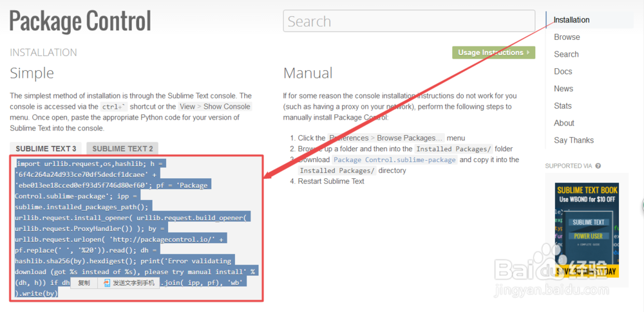The width and height of the screenshot is (644, 312).
Task: View the Stats page
Action: (562, 106)
